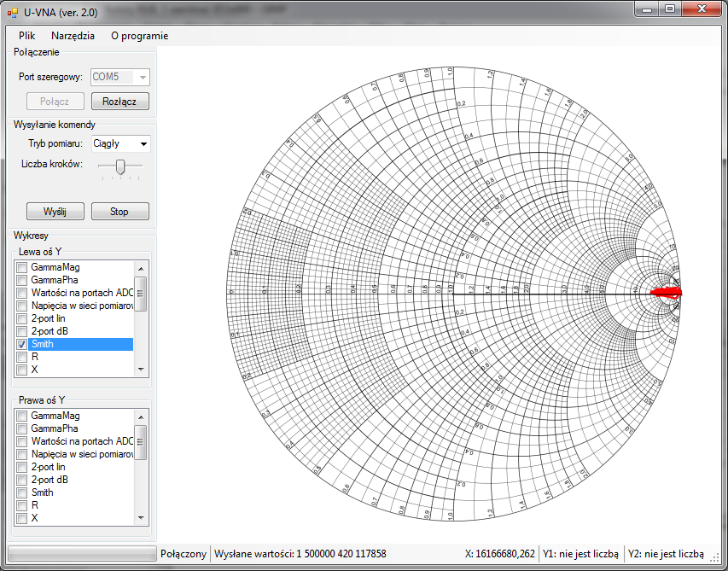Check 2-port dB in Lewa oś Y list

(22, 331)
